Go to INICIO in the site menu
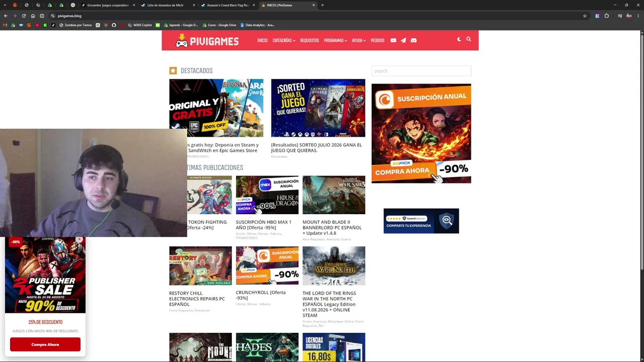The height and width of the screenshot is (362, 644). coord(262,40)
